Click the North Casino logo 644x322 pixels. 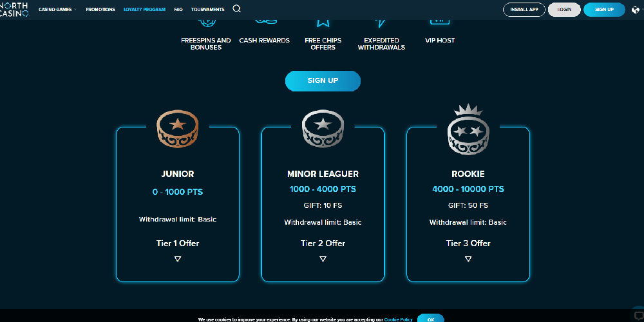tap(15, 9)
